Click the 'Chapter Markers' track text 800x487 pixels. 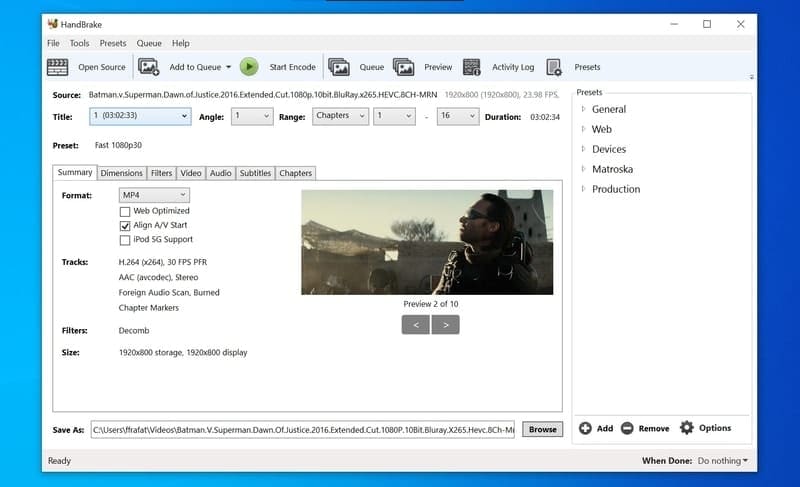(x=148, y=308)
